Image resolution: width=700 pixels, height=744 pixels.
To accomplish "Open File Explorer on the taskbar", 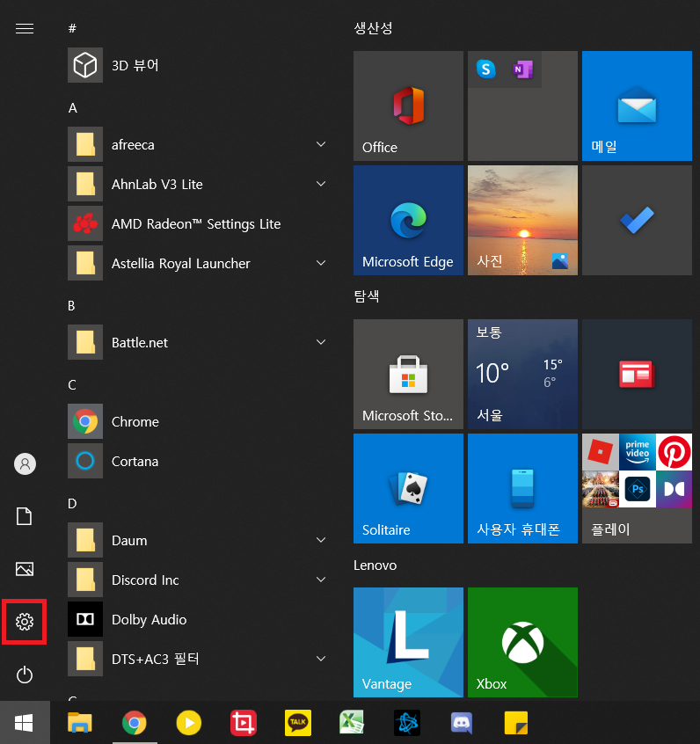I will (x=80, y=723).
